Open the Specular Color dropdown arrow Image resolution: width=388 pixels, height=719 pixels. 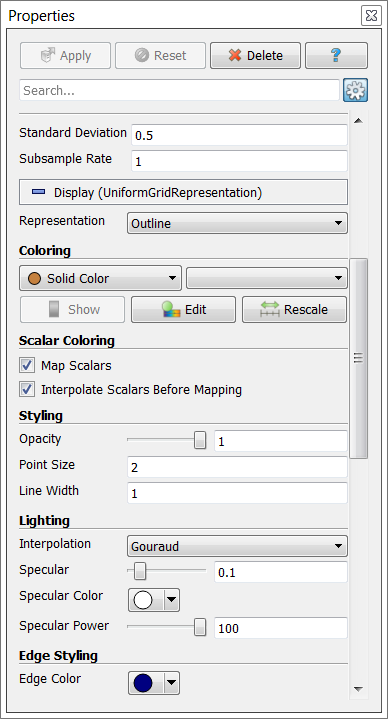pyautogui.click(x=172, y=600)
